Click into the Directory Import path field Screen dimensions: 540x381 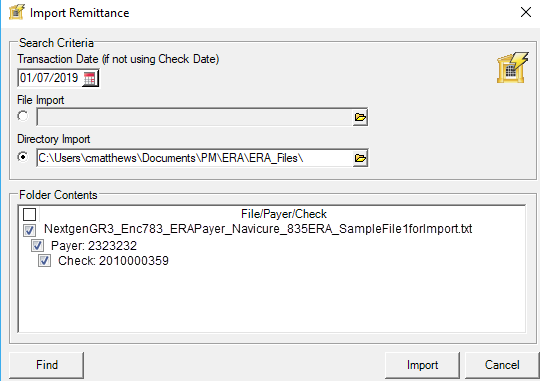[195, 158]
